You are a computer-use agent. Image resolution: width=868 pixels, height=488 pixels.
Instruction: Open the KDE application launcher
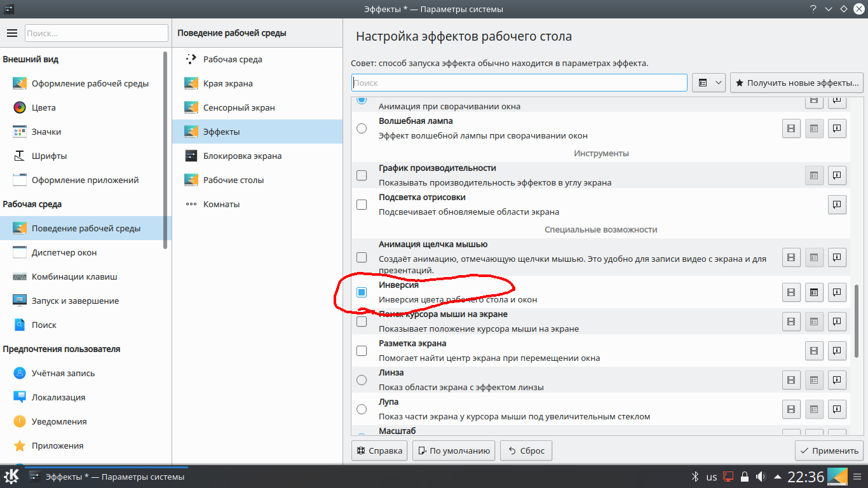coord(11,477)
